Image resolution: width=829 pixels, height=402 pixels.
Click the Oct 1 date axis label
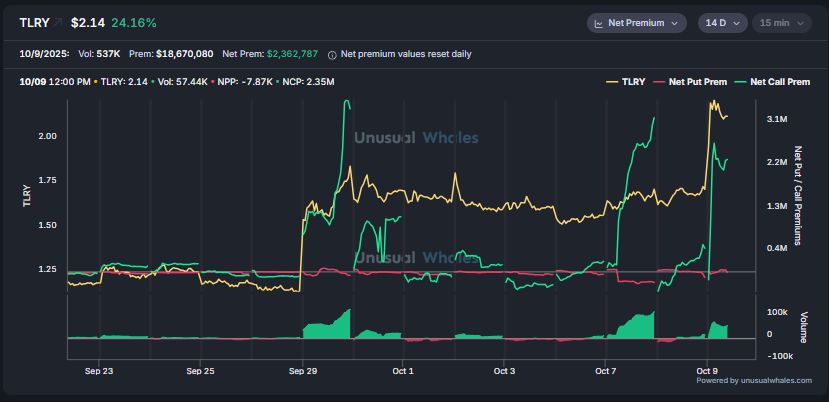pos(403,371)
